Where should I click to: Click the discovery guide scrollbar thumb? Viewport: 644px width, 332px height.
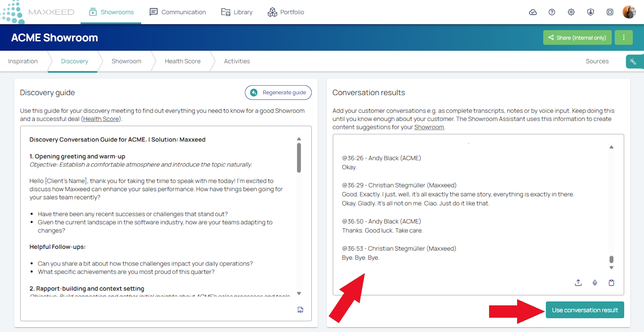(299, 157)
